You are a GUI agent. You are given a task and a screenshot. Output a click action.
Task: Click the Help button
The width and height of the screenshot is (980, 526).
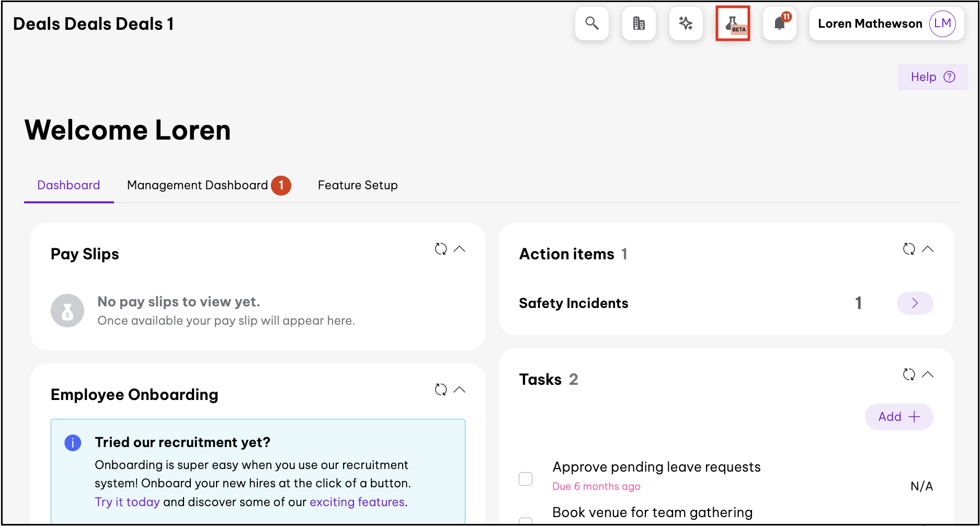[932, 77]
